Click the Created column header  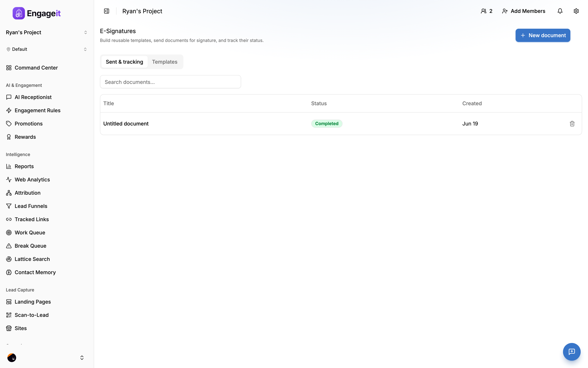472,103
